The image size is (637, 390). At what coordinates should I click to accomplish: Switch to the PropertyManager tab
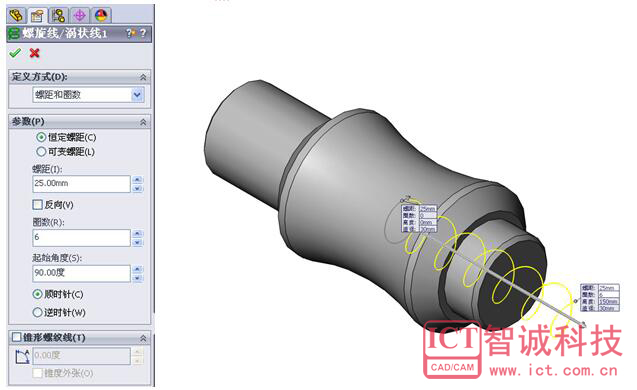pos(37,16)
